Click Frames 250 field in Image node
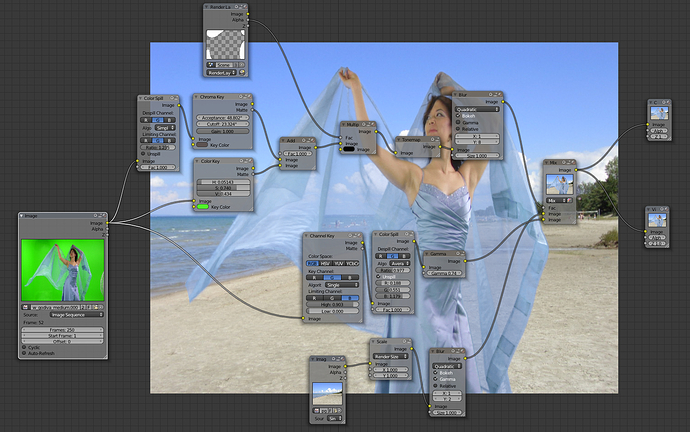 [62, 329]
